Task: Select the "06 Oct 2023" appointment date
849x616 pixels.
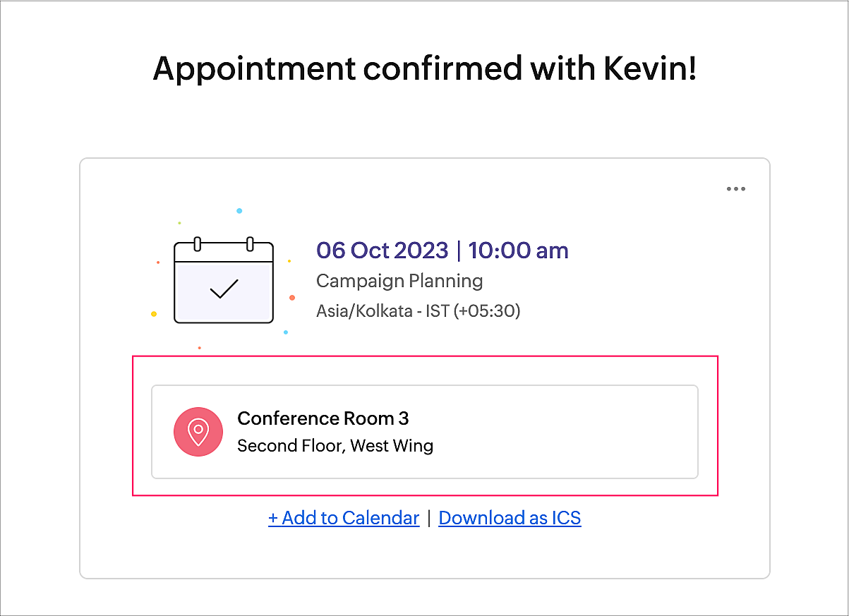Action: coord(382,250)
